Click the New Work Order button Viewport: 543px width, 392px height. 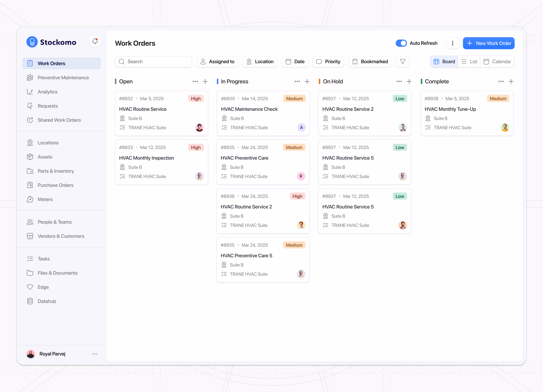pos(488,43)
